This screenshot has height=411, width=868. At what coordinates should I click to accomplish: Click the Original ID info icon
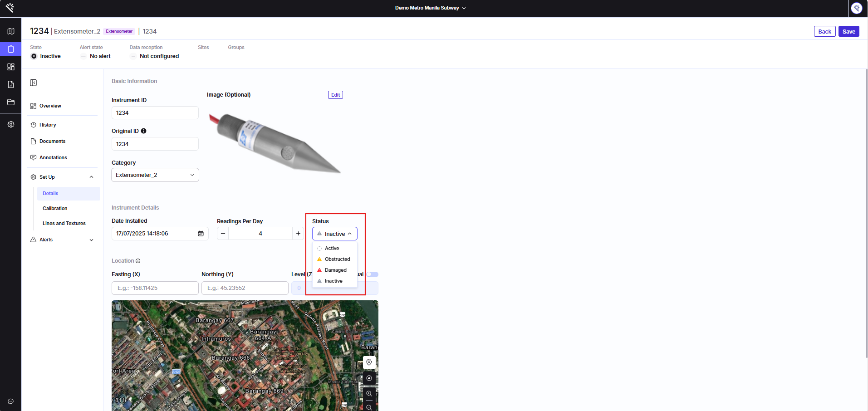tap(144, 131)
